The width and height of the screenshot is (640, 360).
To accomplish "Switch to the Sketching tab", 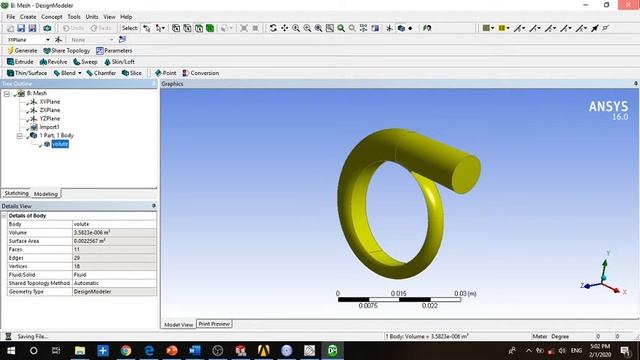I will coord(16,193).
